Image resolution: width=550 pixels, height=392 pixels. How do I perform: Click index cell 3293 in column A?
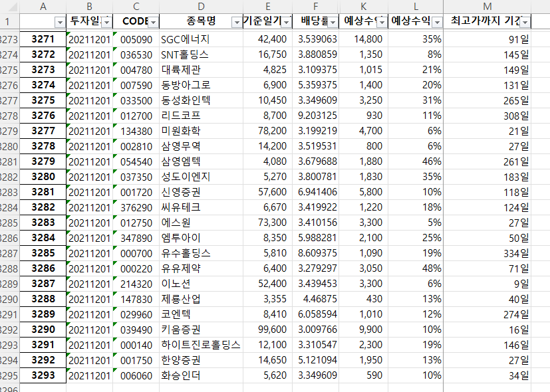click(x=43, y=375)
